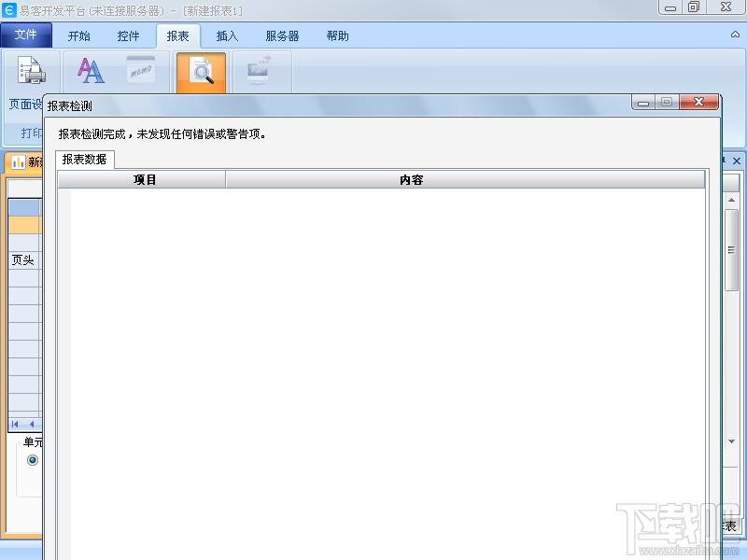Select the 报表数据 tab in the dialog
747x560 pixels.
(84, 159)
